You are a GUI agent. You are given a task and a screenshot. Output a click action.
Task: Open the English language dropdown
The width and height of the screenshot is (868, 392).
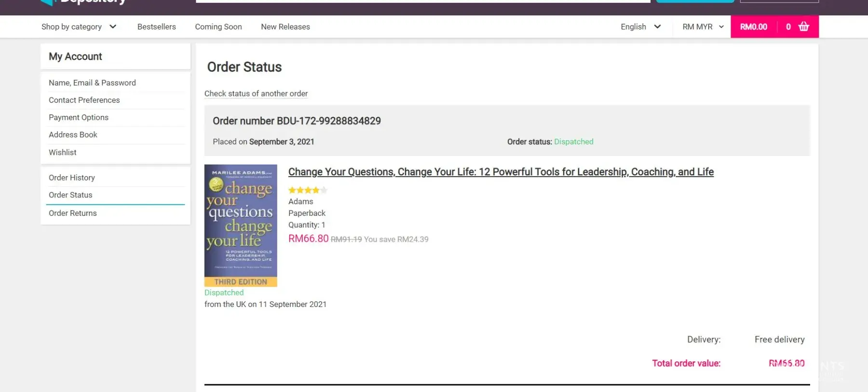point(640,27)
